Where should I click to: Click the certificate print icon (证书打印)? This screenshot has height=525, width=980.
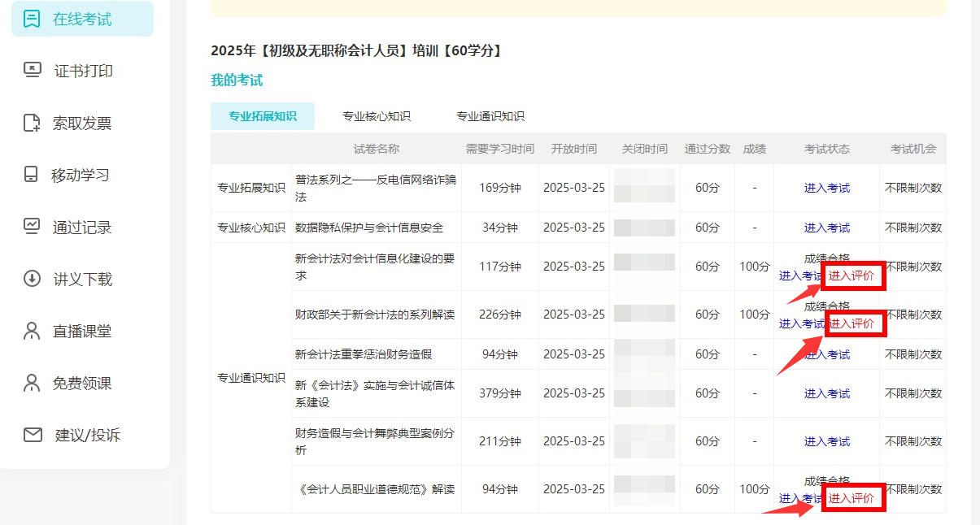pos(32,71)
